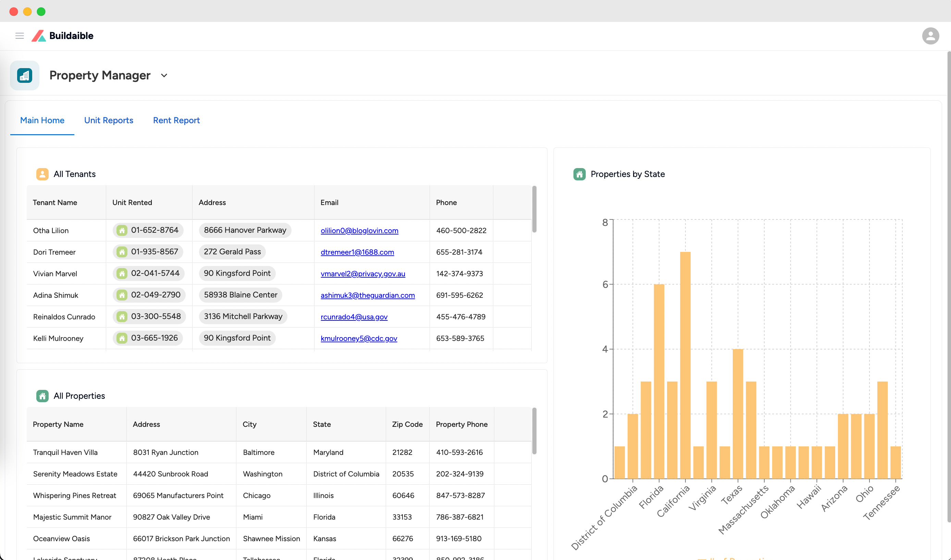
Task: Click property phone 786-387-6821
Action: point(460,517)
